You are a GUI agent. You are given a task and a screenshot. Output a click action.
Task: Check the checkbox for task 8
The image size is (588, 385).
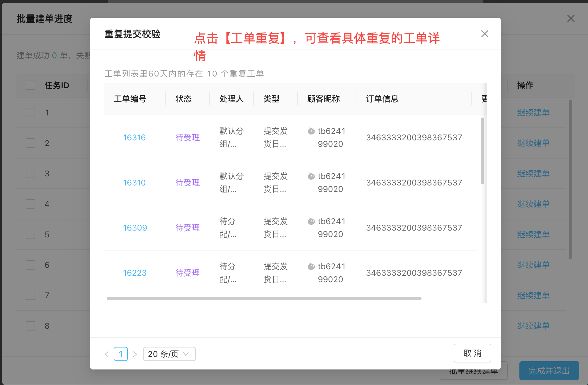coord(30,326)
